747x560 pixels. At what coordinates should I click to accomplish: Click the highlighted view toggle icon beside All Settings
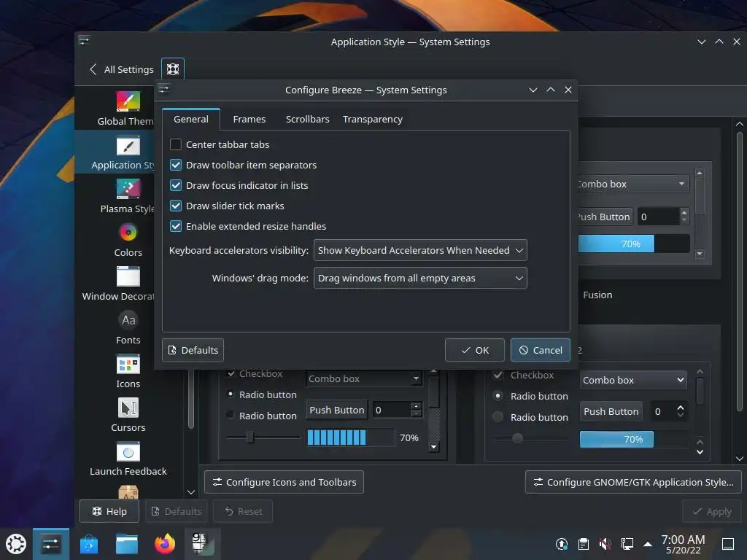172,69
